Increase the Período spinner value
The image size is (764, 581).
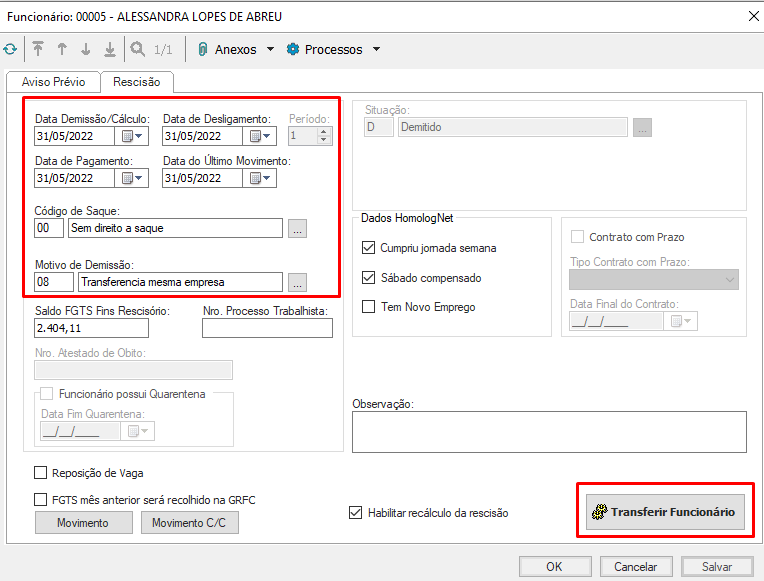coord(324,132)
